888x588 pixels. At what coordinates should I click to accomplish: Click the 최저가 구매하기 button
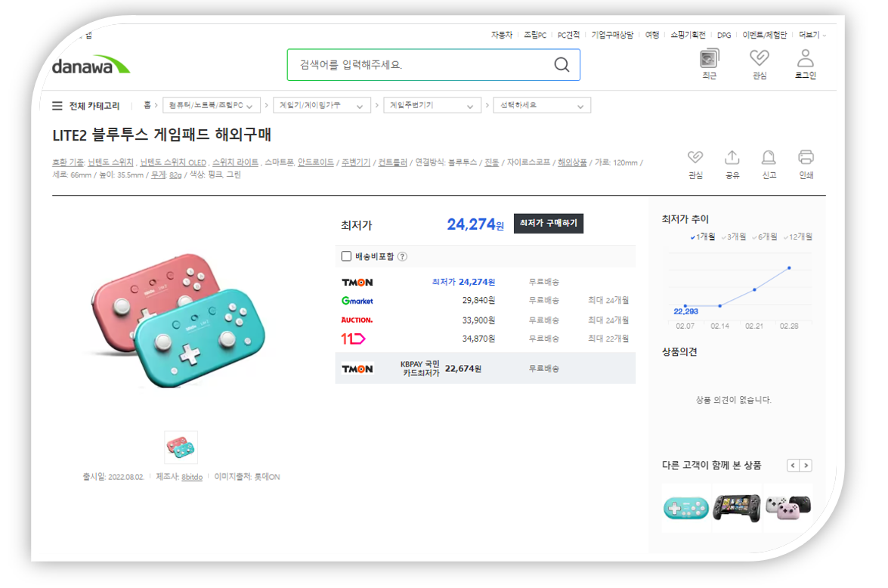[x=548, y=223]
